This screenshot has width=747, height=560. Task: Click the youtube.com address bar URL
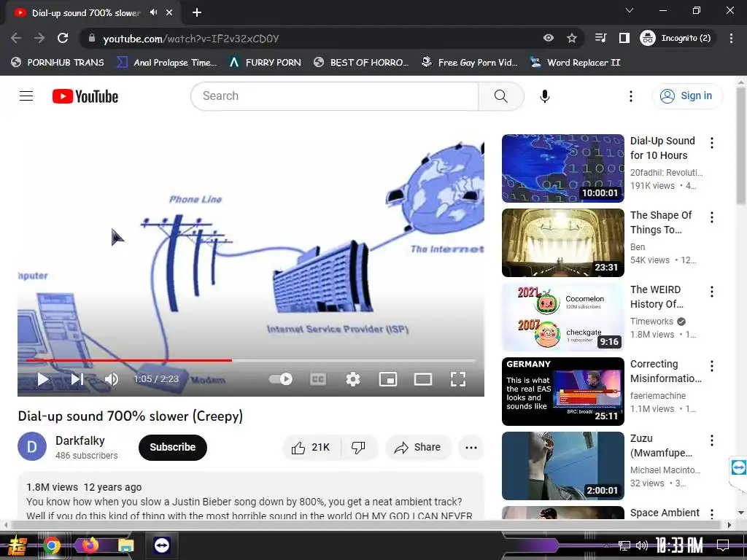[190, 39]
